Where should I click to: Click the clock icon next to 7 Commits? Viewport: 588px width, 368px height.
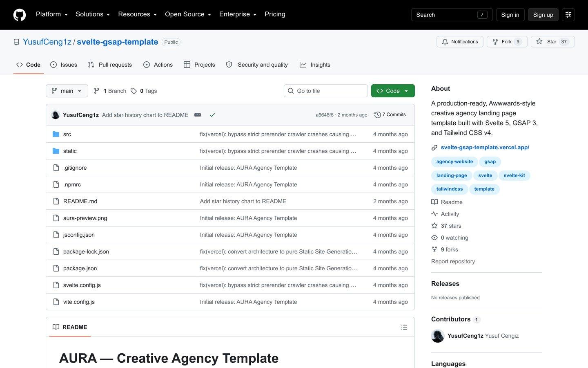[377, 115]
